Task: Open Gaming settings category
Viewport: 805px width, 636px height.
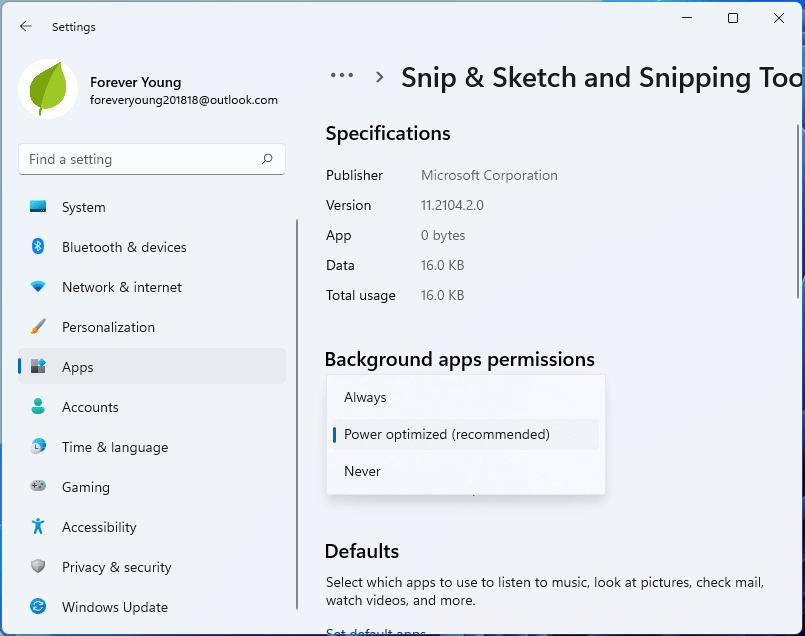Action: pos(152,487)
